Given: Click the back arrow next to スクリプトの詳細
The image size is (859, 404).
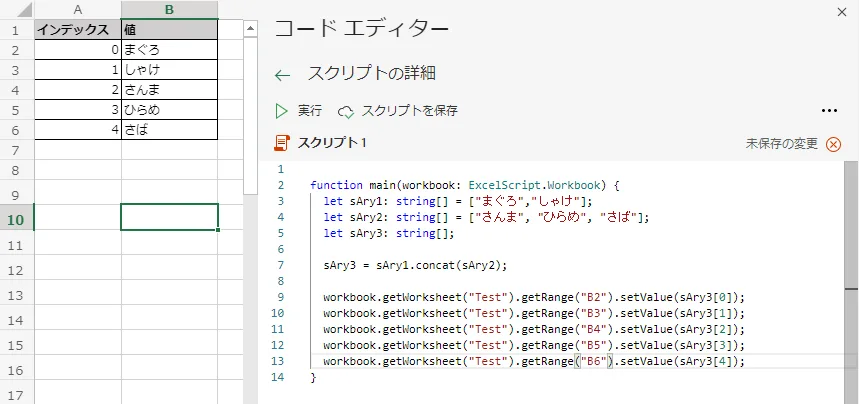Looking at the screenshot, I should click(283, 75).
